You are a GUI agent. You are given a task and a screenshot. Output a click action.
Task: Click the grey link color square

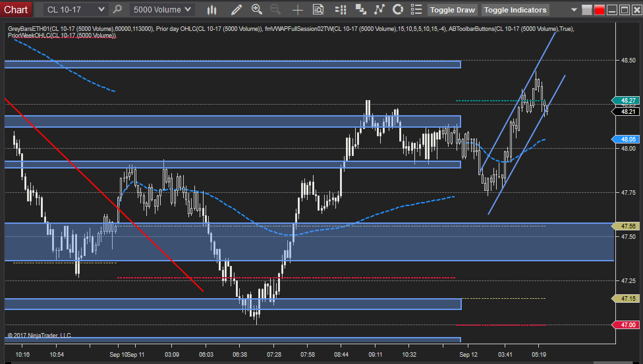tap(587, 10)
